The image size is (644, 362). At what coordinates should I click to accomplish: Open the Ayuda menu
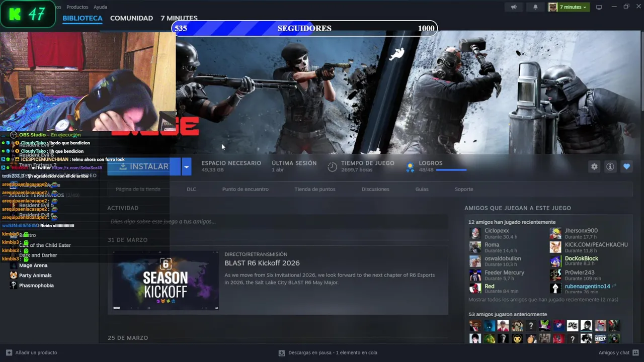click(100, 7)
